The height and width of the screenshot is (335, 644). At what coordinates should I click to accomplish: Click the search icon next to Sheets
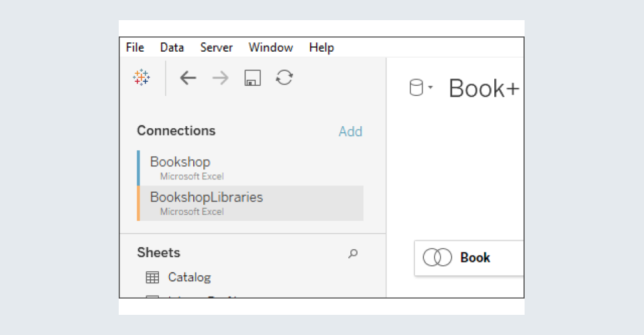click(x=353, y=253)
